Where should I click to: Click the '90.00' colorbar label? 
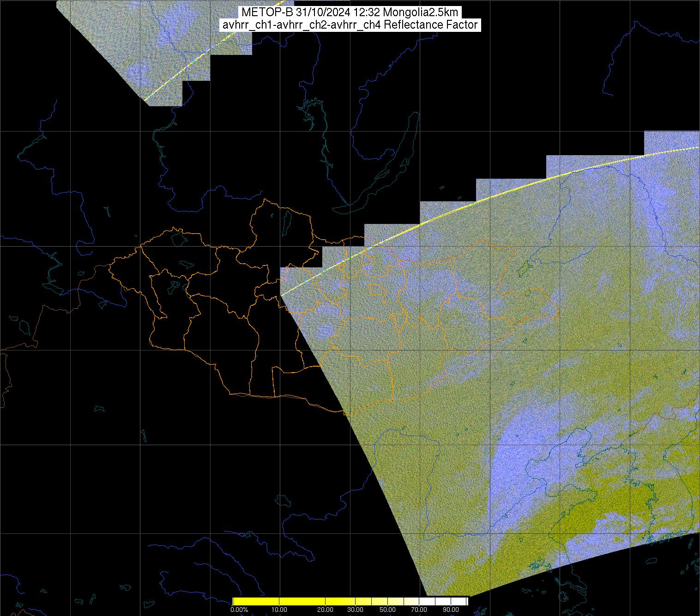[x=451, y=610]
